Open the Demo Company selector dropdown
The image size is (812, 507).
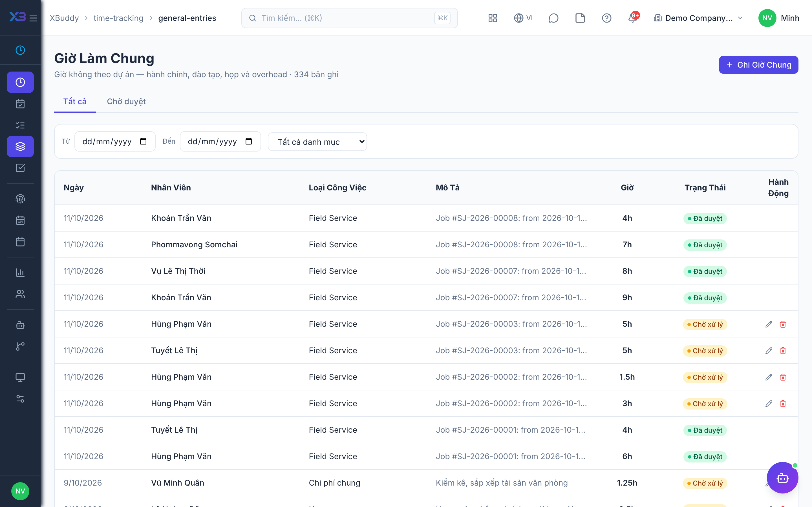point(698,18)
